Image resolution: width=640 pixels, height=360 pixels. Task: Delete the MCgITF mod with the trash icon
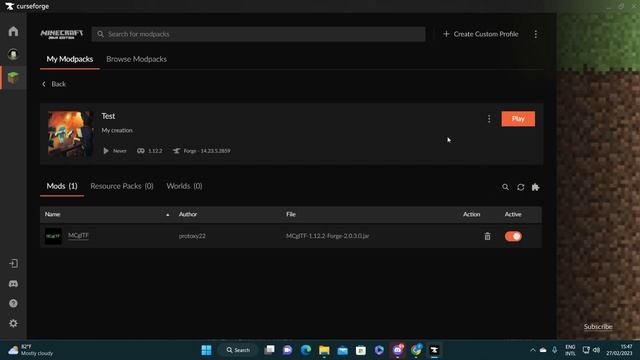click(x=487, y=236)
